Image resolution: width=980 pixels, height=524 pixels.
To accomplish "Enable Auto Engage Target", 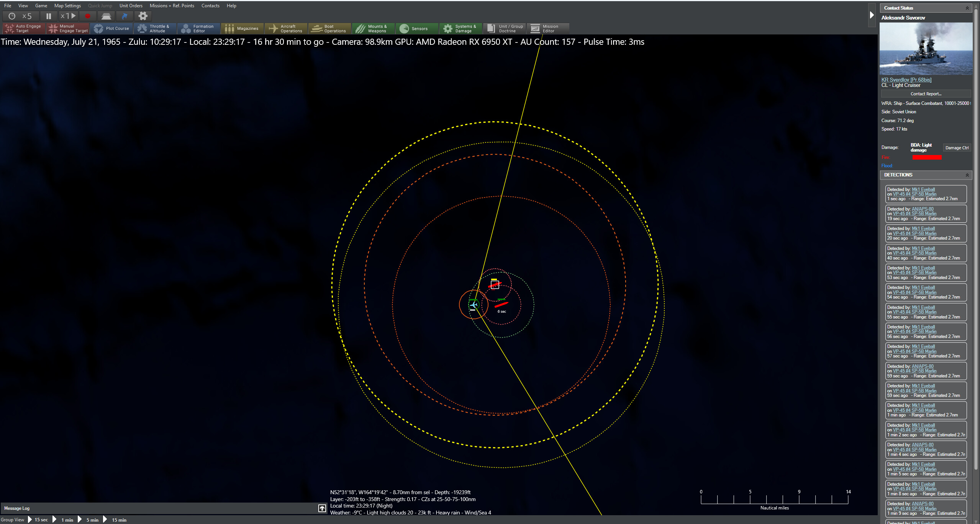I will (24, 28).
